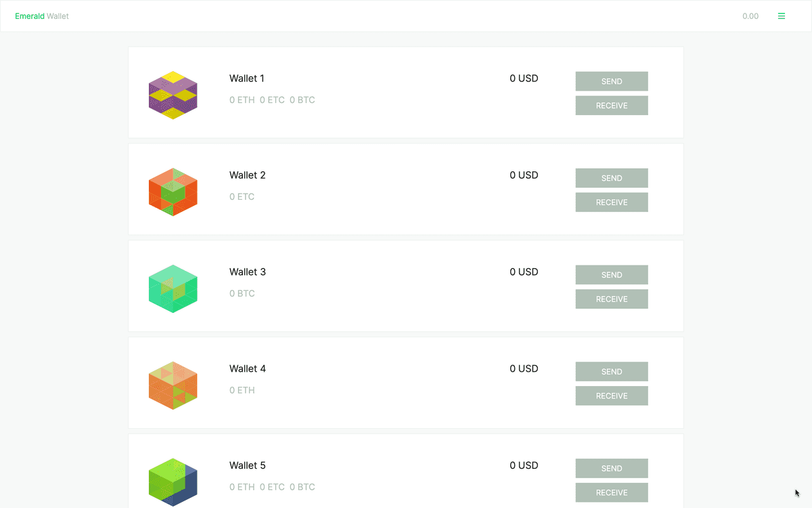This screenshot has width=812, height=508.
Task: Select the Wallet 3 green cube icon
Action: [x=173, y=289]
